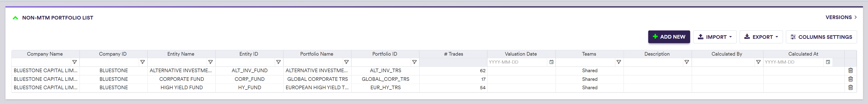
Task: Open the Teams column filter icon
Action: [618, 62]
